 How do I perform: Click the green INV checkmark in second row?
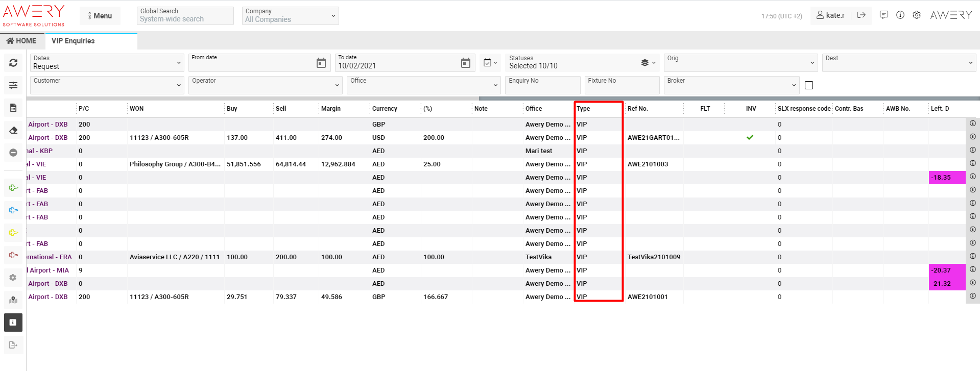tap(750, 137)
